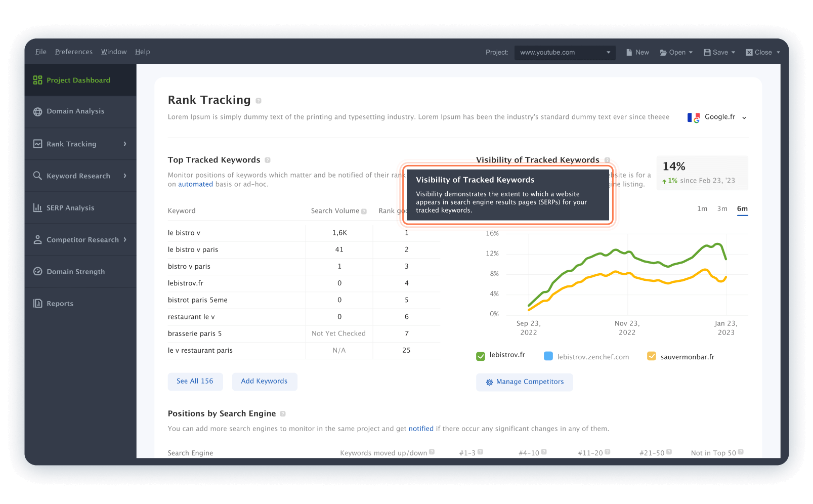Click the Reports document icon
The height and width of the screenshot is (504, 813).
point(37,303)
